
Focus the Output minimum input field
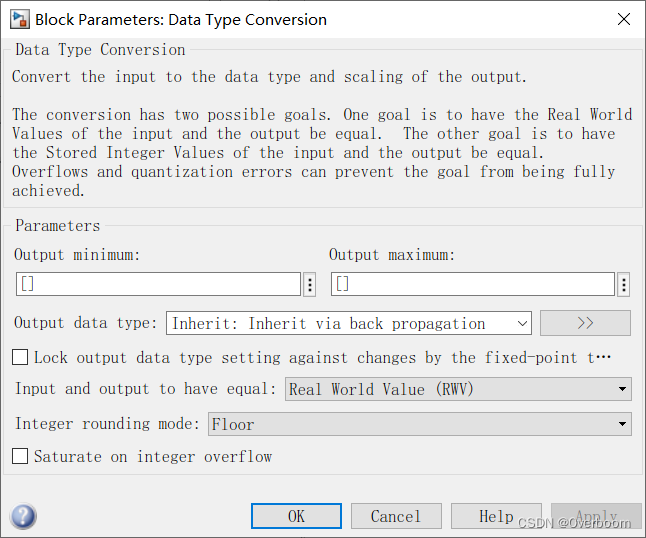pos(158,284)
